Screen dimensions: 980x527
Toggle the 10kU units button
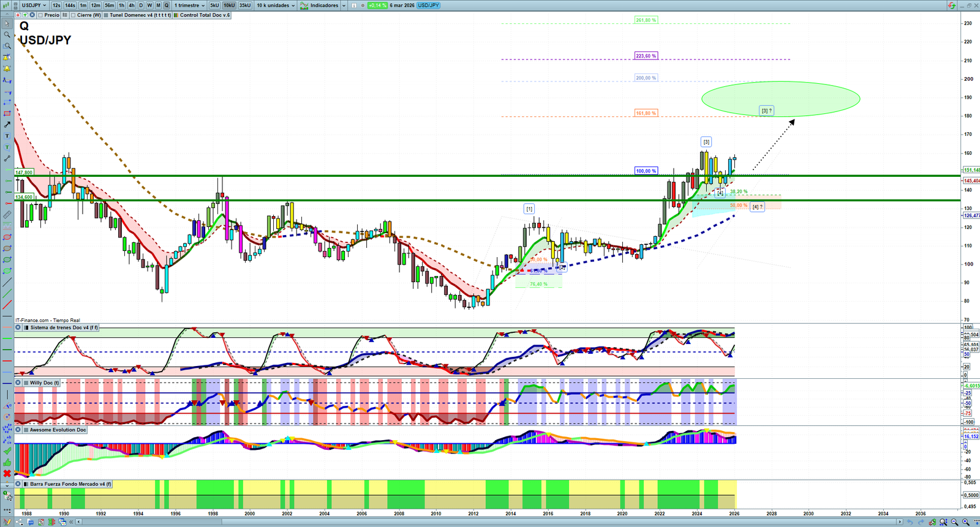(229, 6)
